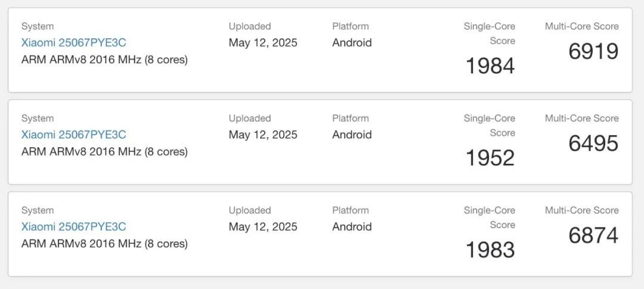The image size is (644, 289).
Task: Click the ARM ARMv8 text in the 6874 result
Action: tap(104, 244)
